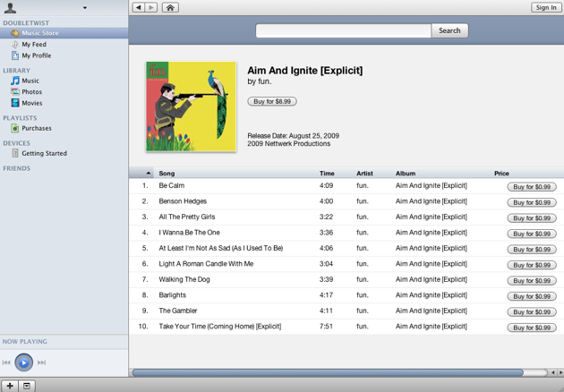Sort by the Time column header
564x392 pixels.
[327, 174]
